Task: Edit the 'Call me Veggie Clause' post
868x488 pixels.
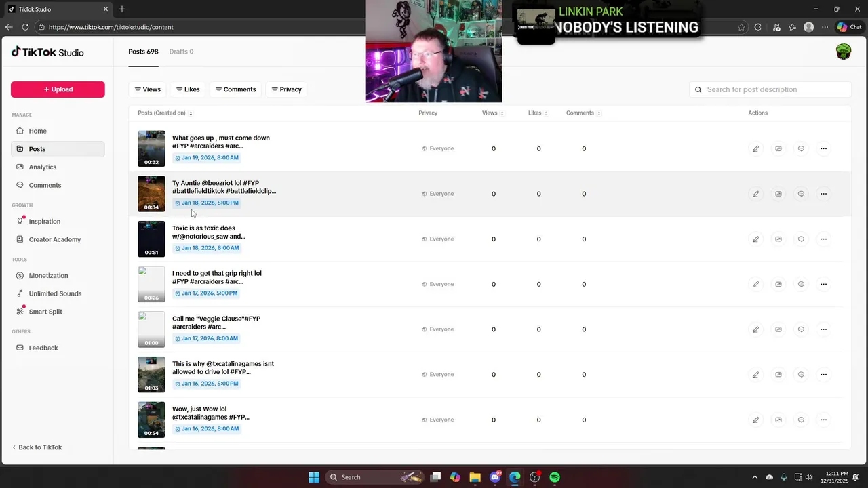Action: click(755, 329)
